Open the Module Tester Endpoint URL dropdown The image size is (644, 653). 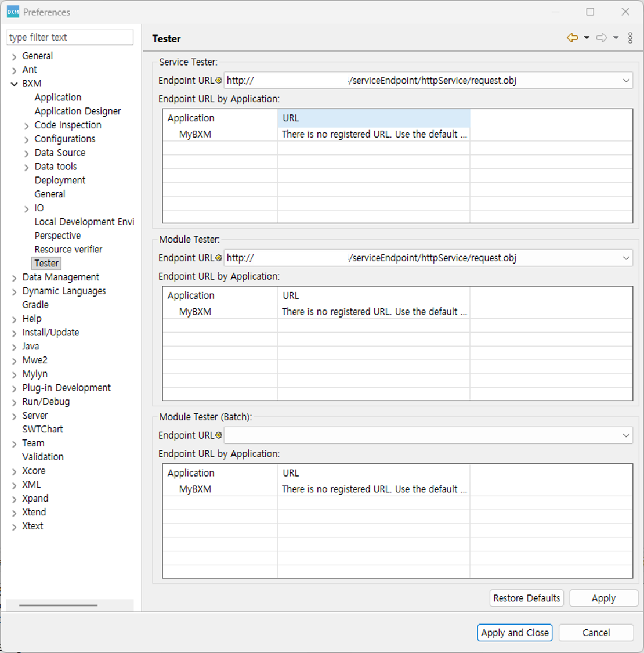click(x=626, y=258)
